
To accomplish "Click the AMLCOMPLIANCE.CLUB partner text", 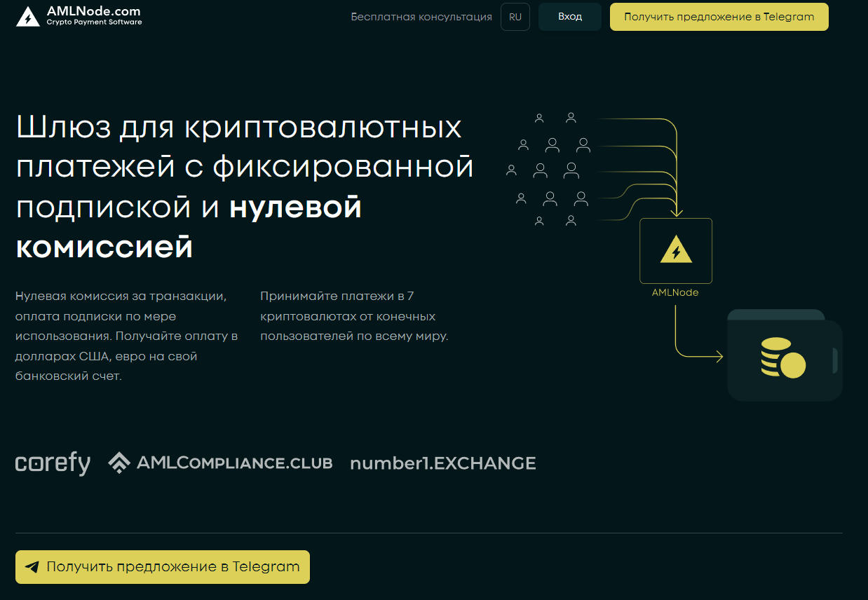I will coord(234,463).
